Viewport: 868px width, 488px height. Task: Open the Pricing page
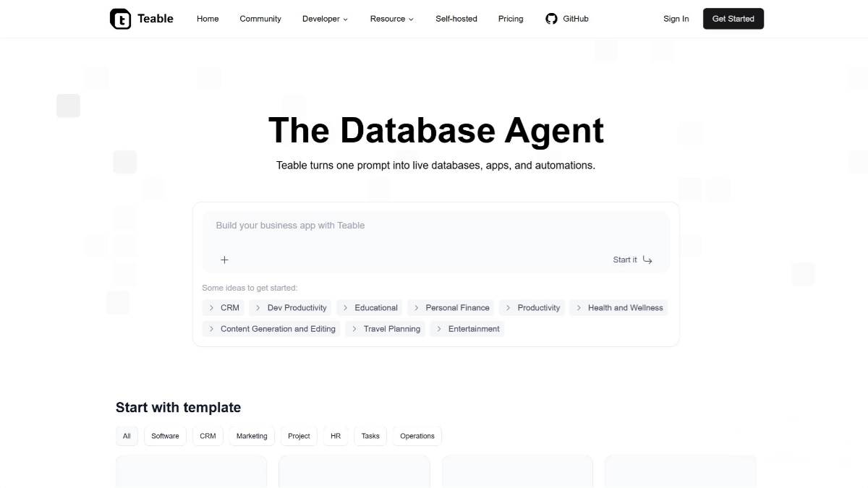[511, 19]
